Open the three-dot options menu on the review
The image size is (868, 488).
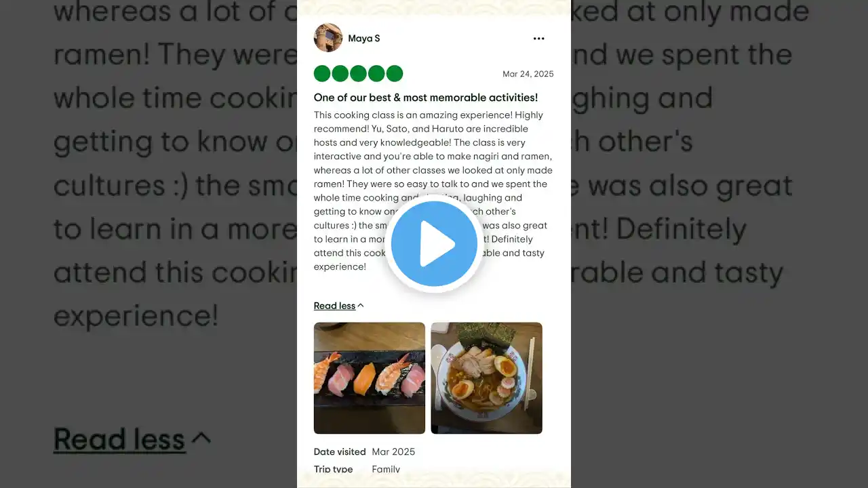539,39
